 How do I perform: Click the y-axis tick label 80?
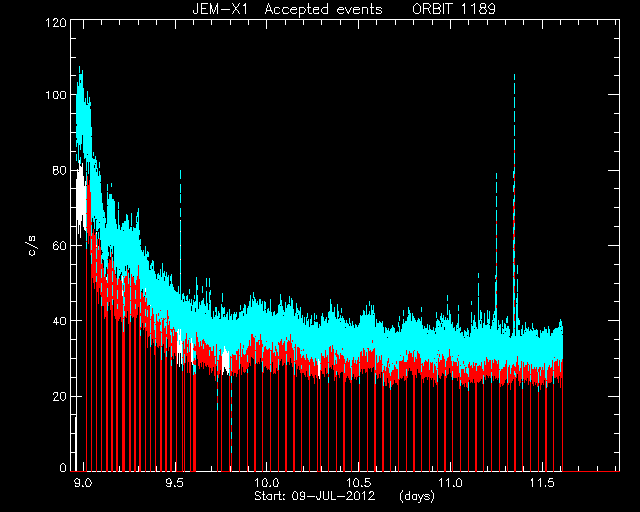pyautogui.click(x=59, y=170)
